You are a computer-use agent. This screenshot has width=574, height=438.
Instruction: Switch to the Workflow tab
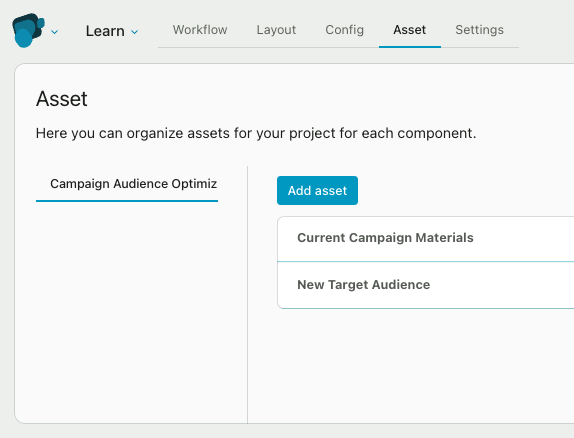tap(200, 30)
